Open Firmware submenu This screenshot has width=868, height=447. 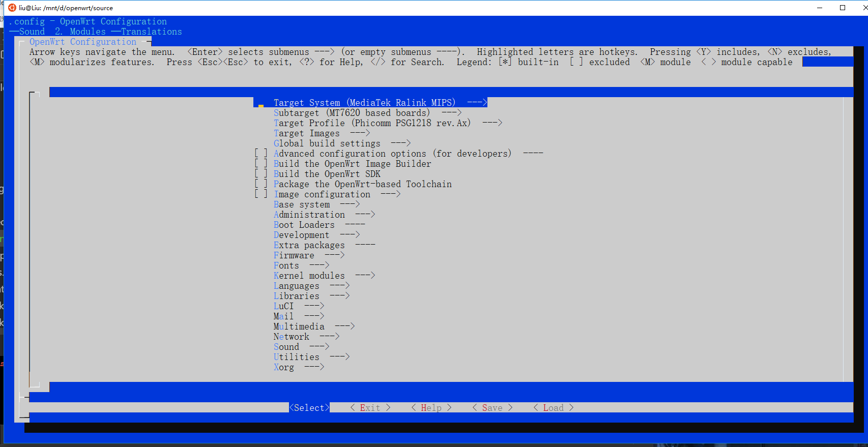click(309, 255)
